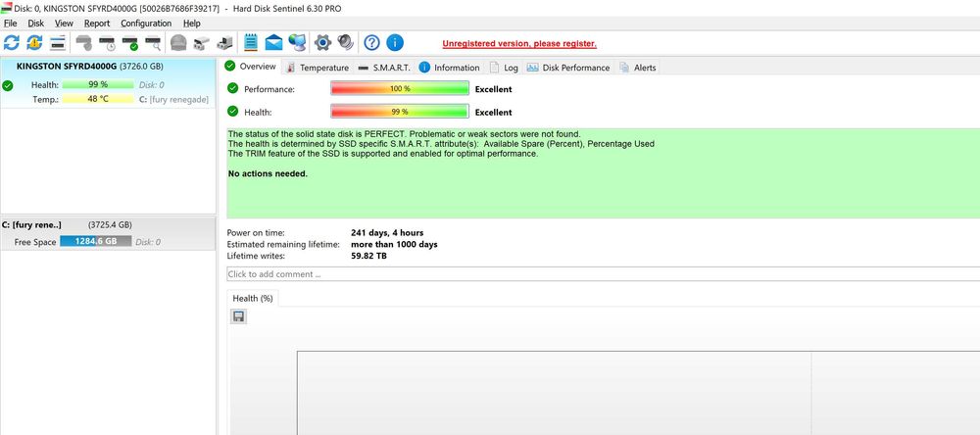Open the Report menu
Screen dimensions: 980x435
point(97,24)
